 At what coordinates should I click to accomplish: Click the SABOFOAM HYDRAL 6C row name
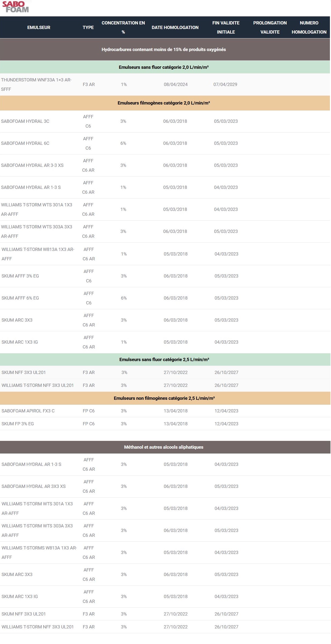click(25, 143)
